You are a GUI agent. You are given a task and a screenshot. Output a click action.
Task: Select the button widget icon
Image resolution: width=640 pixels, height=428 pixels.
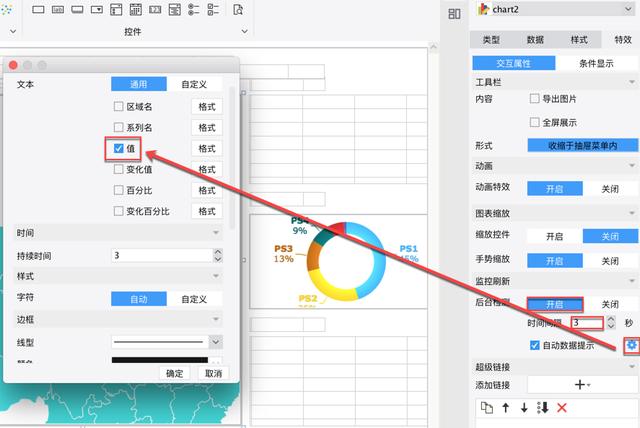click(77, 9)
